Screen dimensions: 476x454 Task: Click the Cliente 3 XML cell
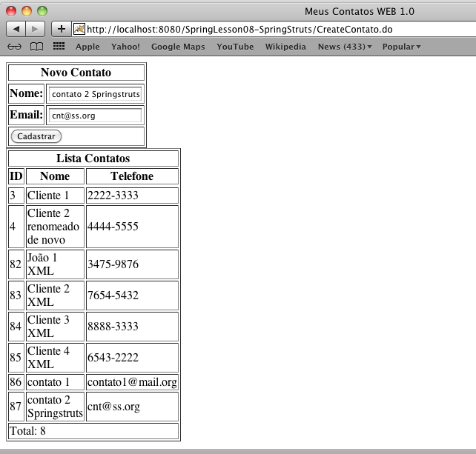(55, 327)
